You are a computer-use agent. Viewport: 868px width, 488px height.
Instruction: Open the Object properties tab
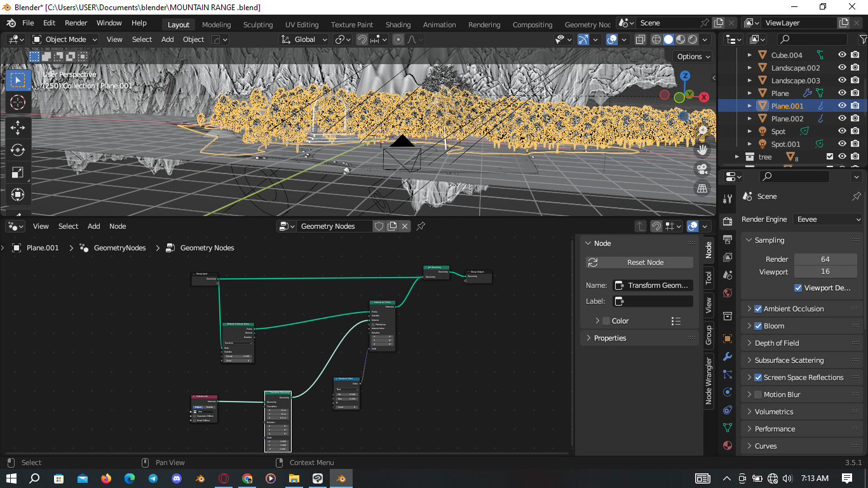pyautogui.click(x=728, y=339)
